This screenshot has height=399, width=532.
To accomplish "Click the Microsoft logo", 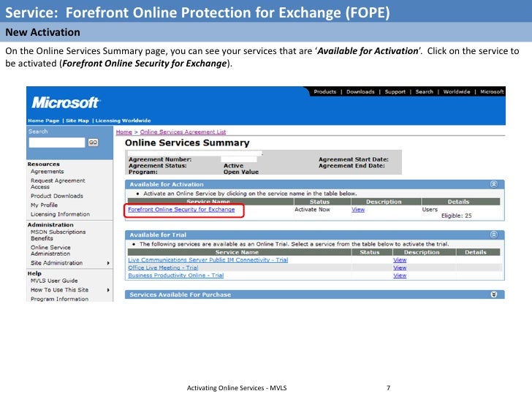I will (x=65, y=102).
